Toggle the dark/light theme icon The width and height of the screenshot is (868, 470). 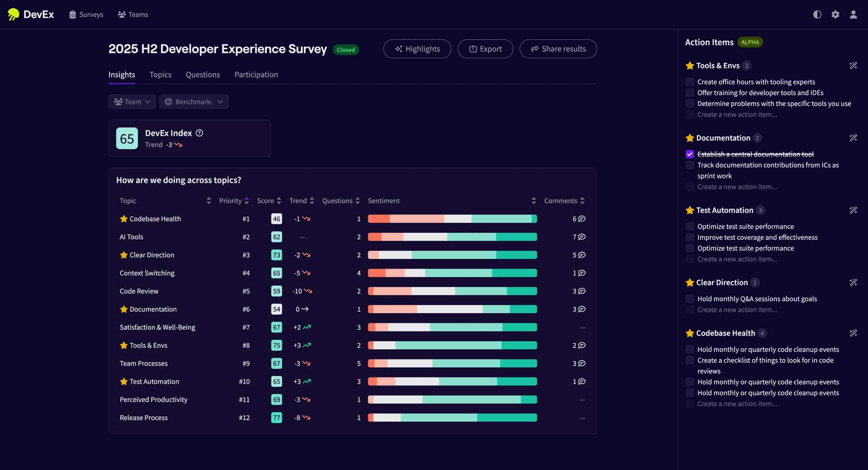pyautogui.click(x=817, y=14)
